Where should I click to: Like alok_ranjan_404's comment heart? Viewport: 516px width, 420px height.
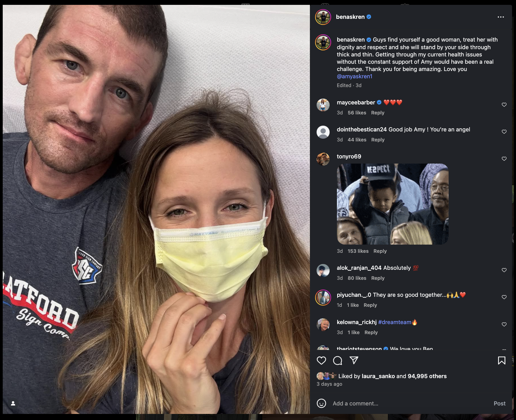point(504,270)
